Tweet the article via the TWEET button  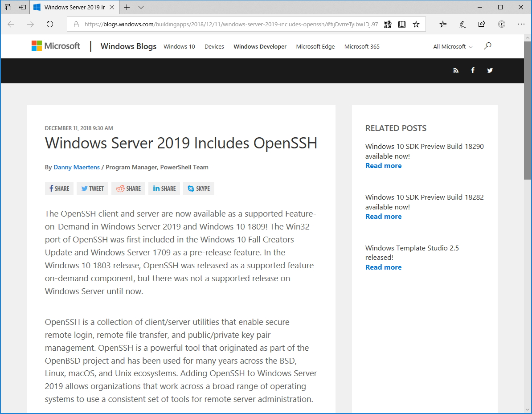coord(92,188)
